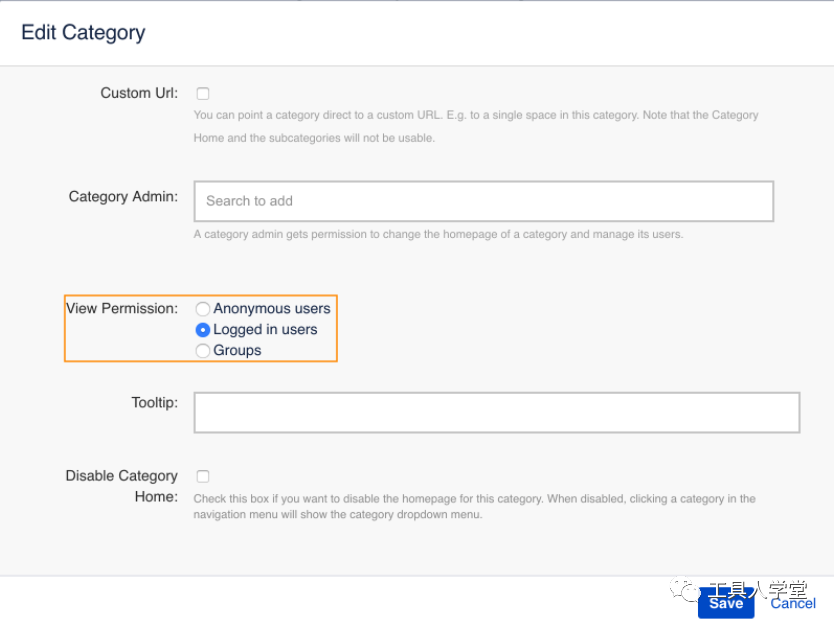
Task: Click the custom URL help description text
Action: click(x=476, y=127)
